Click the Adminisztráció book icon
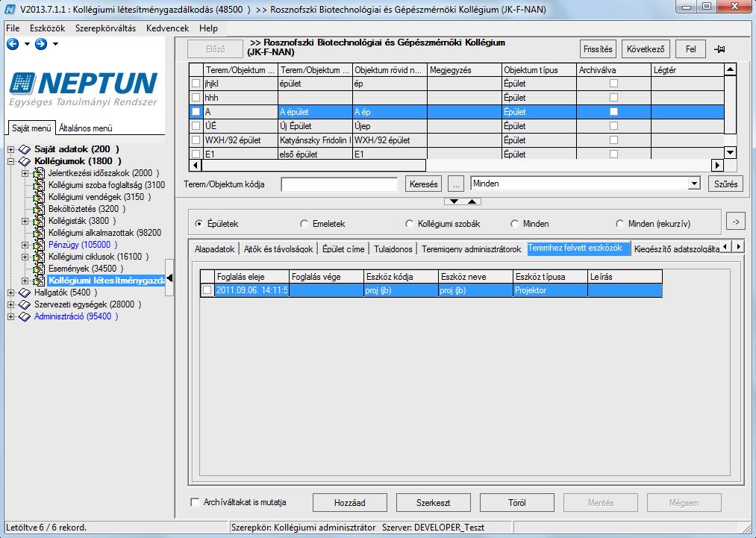756x538 pixels. pyautogui.click(x=24, y=316)
